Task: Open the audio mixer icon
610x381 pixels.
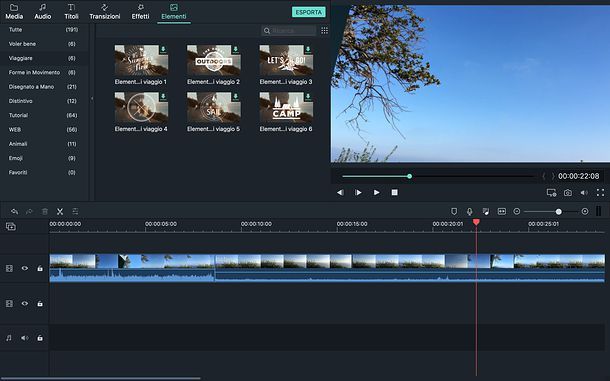Action: (486, 211)
